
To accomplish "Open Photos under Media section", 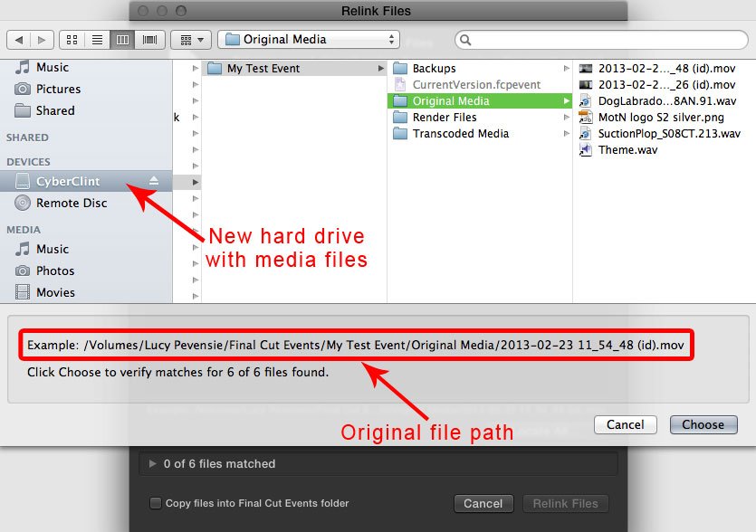I will pyautogui.click(x=86, y=271).
